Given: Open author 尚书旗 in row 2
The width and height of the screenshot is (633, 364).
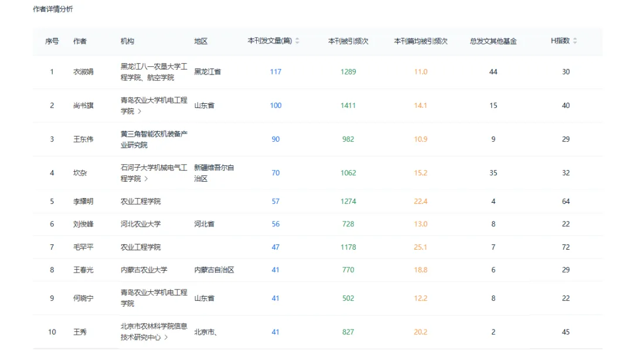Looking at the screenshot, I should (x=83, y=106).
